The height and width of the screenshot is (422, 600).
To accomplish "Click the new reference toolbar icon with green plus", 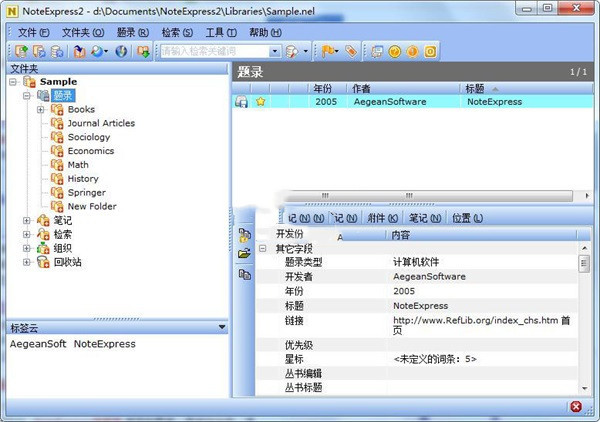I will click(21, 51).
